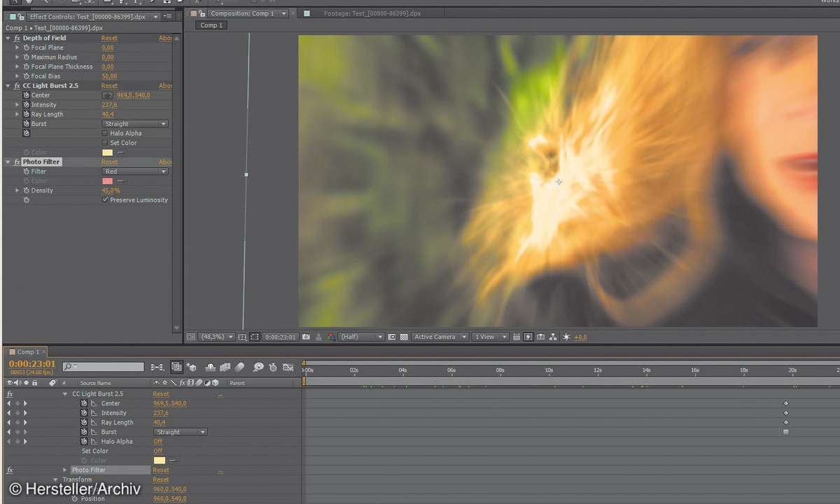Click the brainstorm icon in timeline
This screenshot has width=840, height=504.
258,367
